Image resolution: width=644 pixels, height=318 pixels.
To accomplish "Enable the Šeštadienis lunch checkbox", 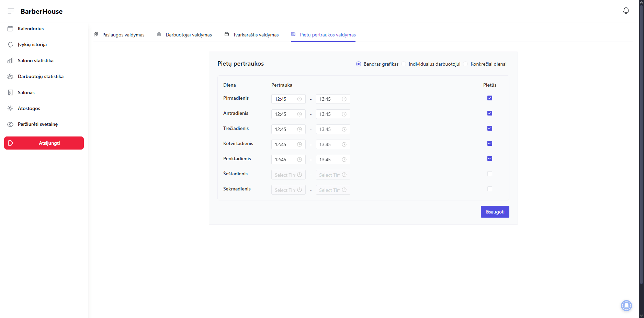I will pos(489,174).
